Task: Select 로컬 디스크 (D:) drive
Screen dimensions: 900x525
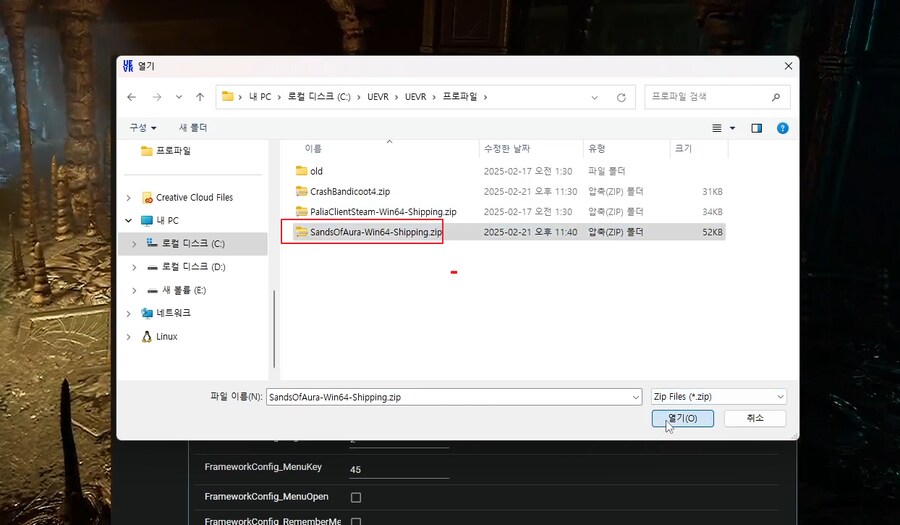Action: coord(193,267)
